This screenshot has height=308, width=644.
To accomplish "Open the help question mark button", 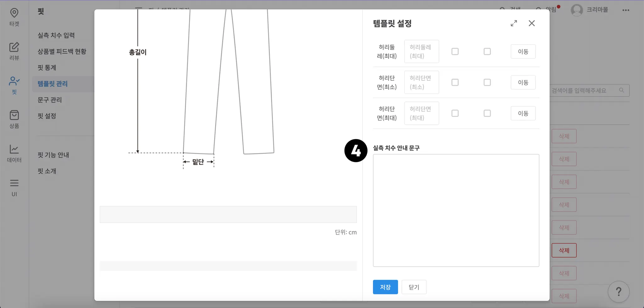I will 619,292.
